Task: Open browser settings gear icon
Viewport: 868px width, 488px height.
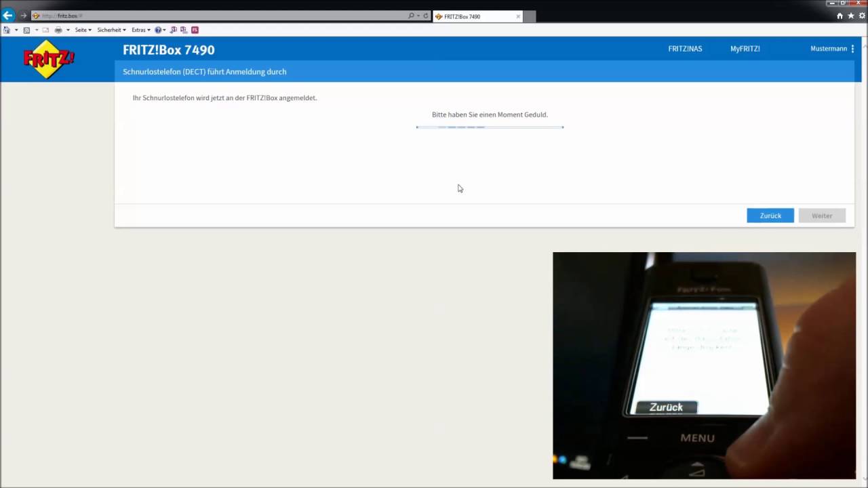Action: pyautogui.click(x=862, y=16)
